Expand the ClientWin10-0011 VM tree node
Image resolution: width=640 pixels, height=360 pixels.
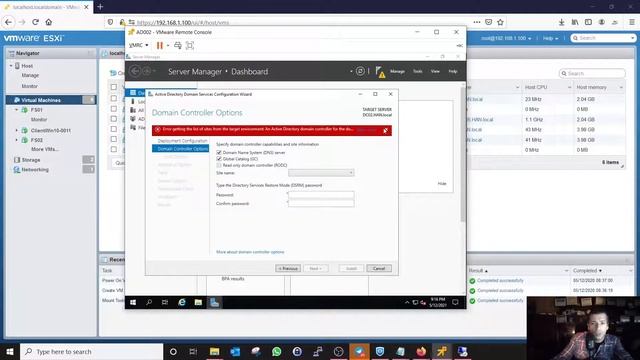17,130
